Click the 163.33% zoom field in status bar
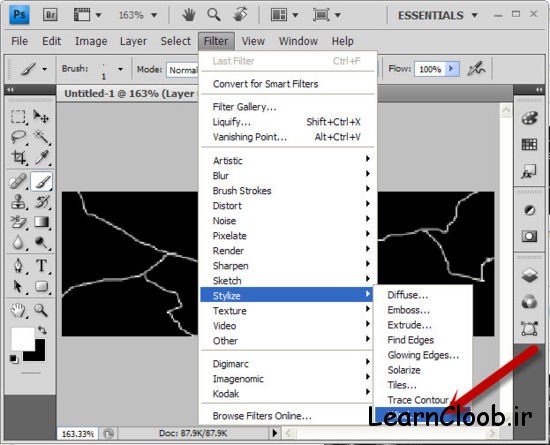This screenshot has width=550, height=445. (78, 434)
